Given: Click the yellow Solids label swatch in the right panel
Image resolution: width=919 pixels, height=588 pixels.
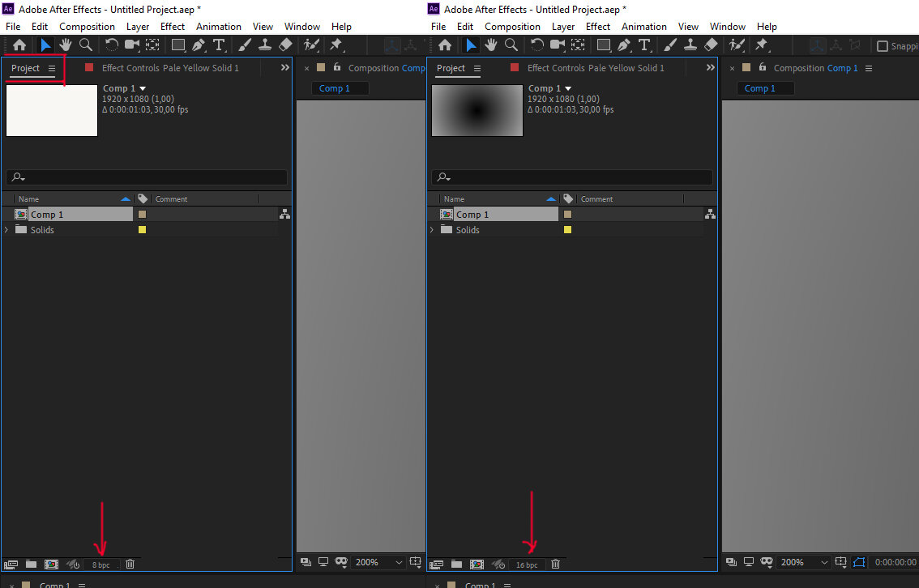Looking at the screenshot, I should [567, 229].
